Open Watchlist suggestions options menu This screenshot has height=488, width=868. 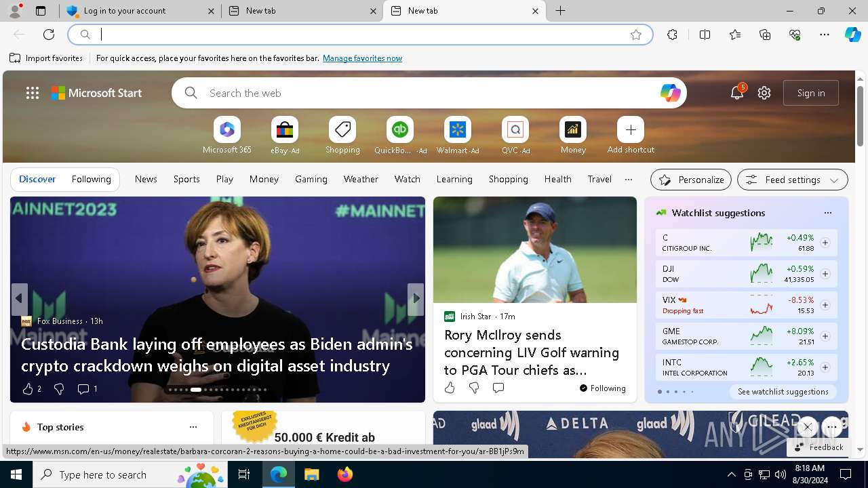[x=828, y=213]
